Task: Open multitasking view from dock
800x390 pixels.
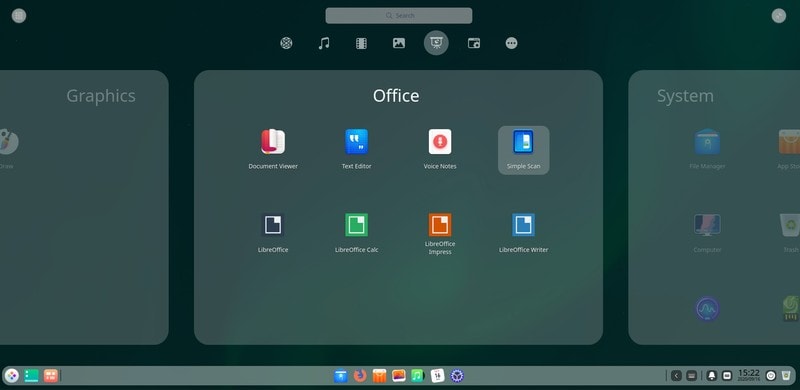Action: pos(31,376)
